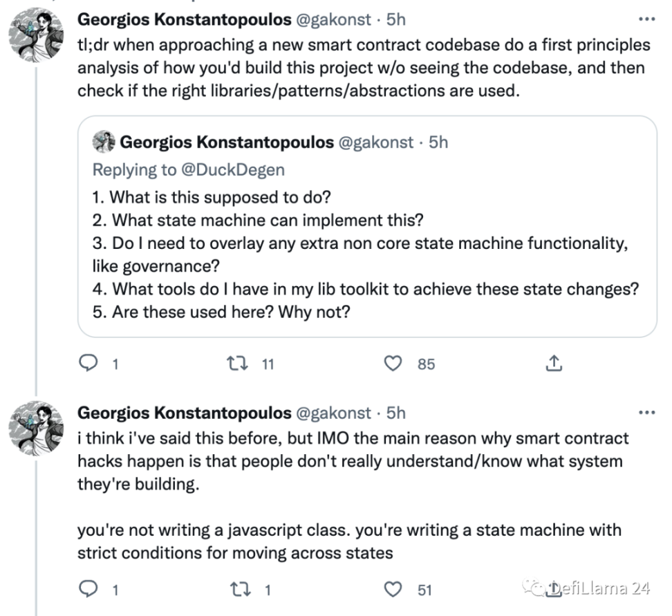Click the 5h timestamp in quoted tweet
This screenshot has height=616, width=672.
tap(438, 142)
